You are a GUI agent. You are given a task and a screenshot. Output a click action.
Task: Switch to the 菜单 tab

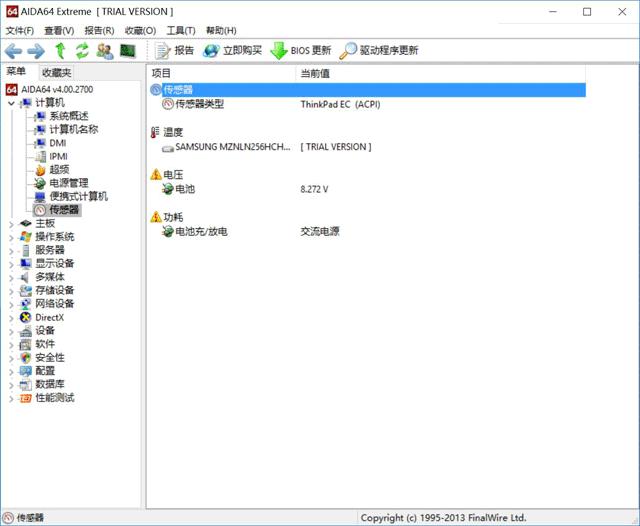[x=16, y=72]
